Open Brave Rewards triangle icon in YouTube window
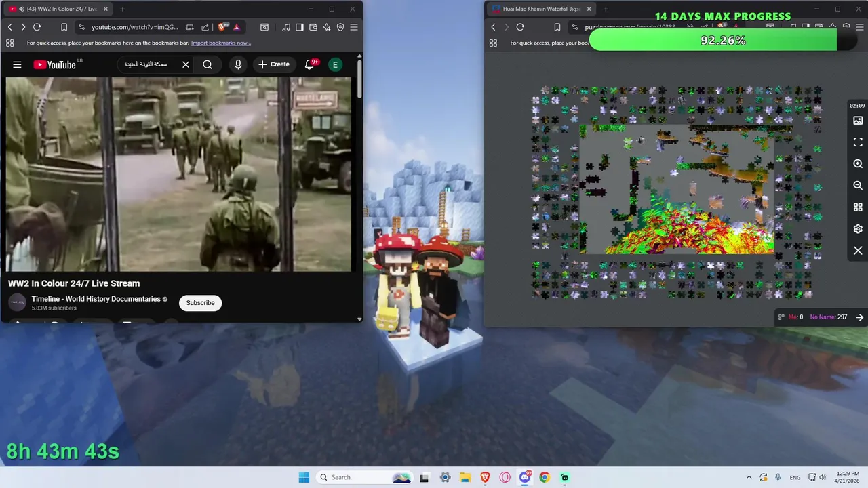 point(236,27)
